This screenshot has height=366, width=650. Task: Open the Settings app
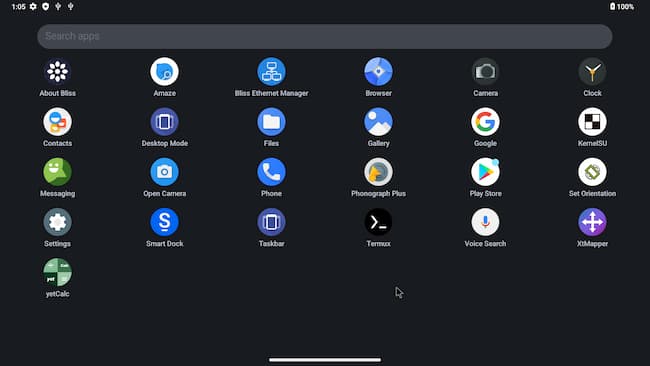tap(57, 222)
